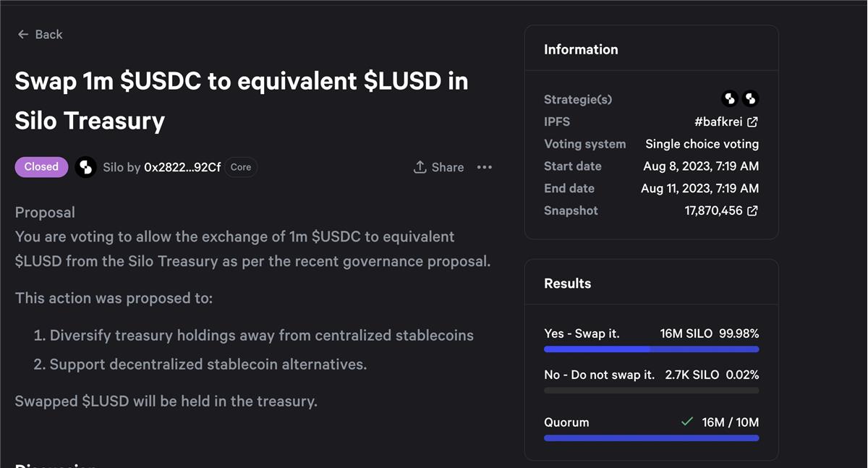Screen dimensions: 868x468
Task: Click the green quorum checkmark icon
Action: coord(687,422)
